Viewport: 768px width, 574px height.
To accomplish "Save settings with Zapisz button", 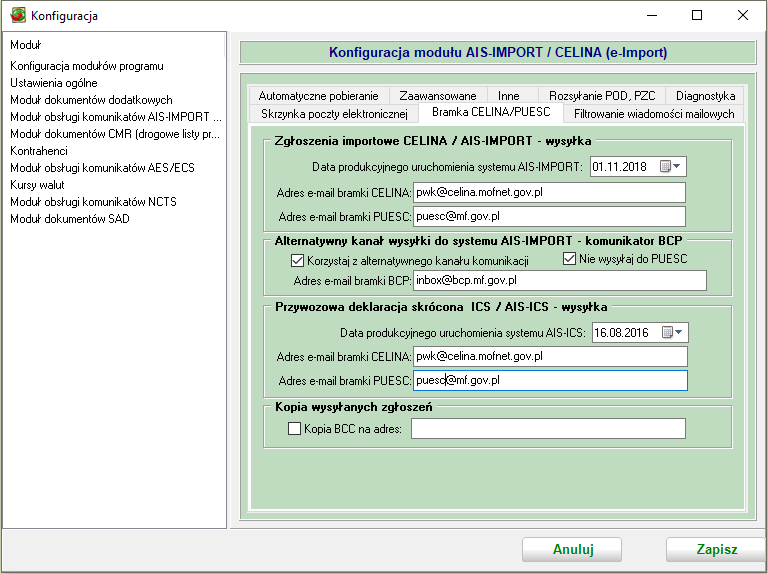I will pyautogui.click(x=716, y=550).
